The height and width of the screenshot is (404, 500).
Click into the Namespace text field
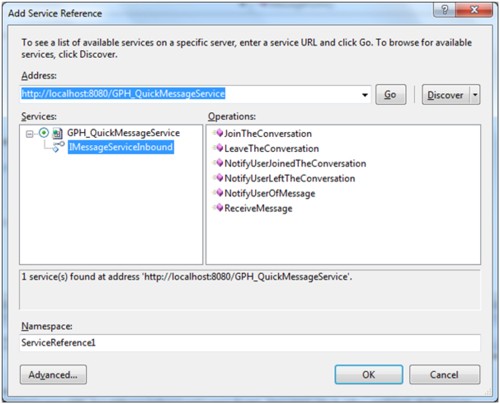(x=250, y=343)
